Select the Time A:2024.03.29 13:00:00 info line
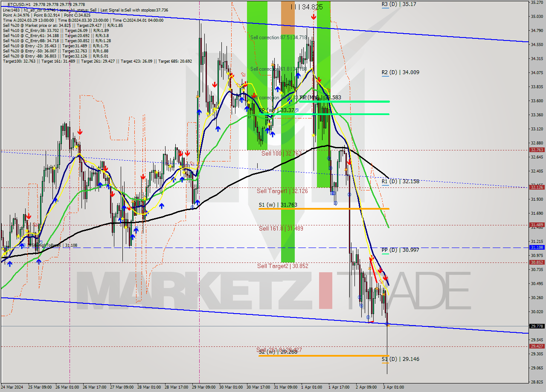 pyautogui.click(x=83, y=20)
